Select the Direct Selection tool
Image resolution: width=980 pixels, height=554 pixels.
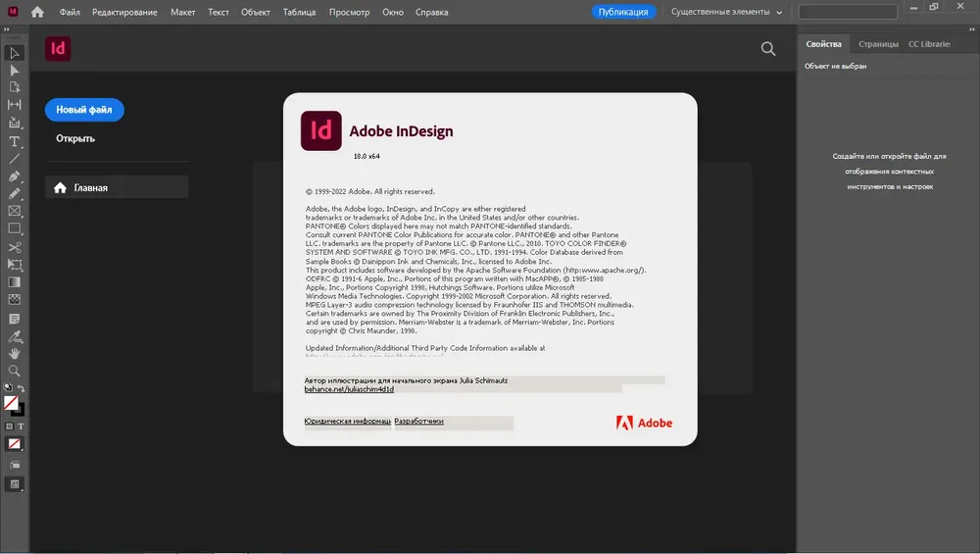pyautogui.click(x=14, y=71)
